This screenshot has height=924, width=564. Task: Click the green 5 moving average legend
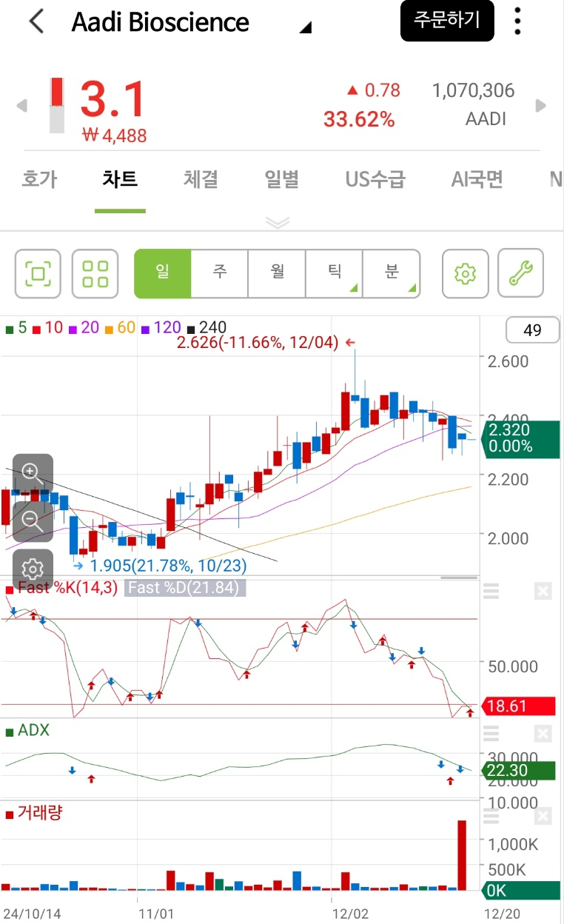click(x=16, y=327)
